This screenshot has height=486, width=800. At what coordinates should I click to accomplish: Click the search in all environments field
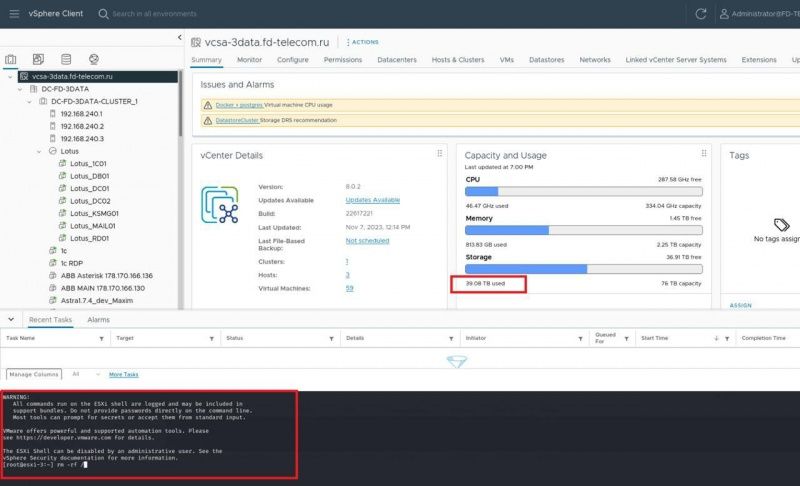tap(170, 14)
